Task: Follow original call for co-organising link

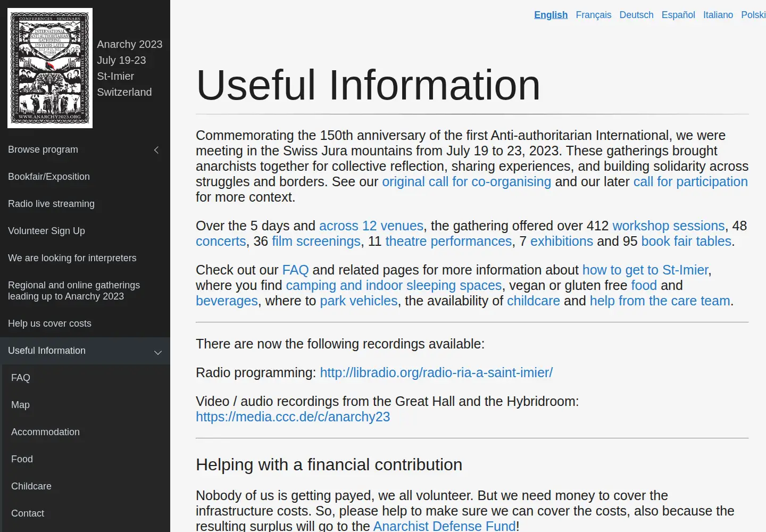Action: pos(467,181)
